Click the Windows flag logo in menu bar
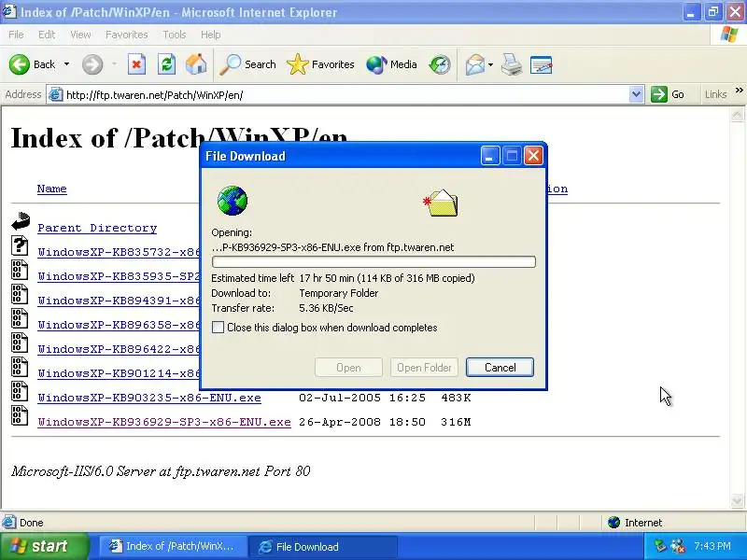Screen dimensions: 747x560 click(729, 35)
